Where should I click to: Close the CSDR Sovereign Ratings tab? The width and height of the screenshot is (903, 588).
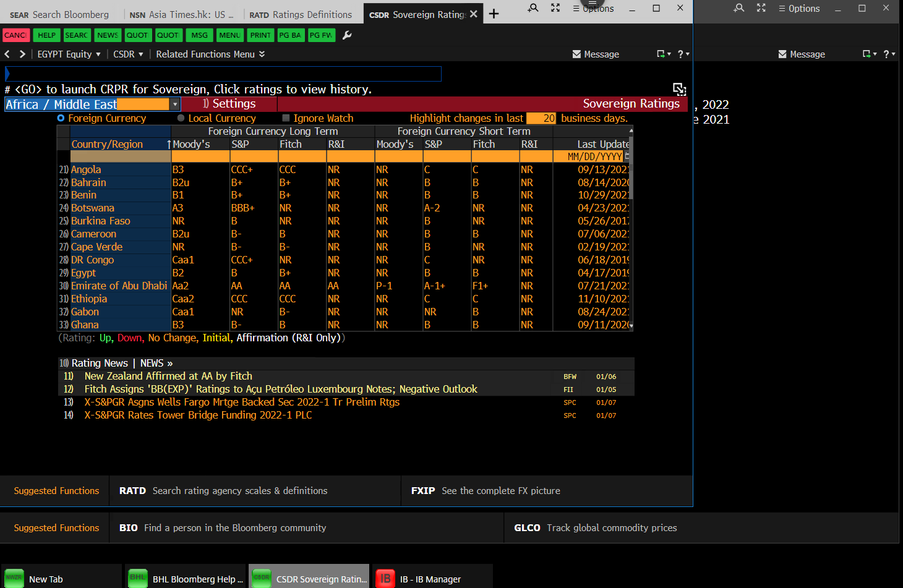[x=474, y=14]
